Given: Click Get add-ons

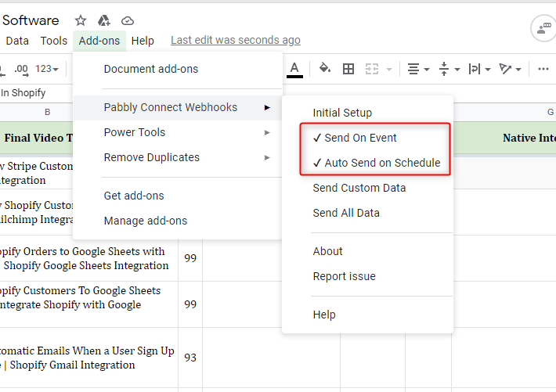Looking at the screenshot, I should point(178,196).
